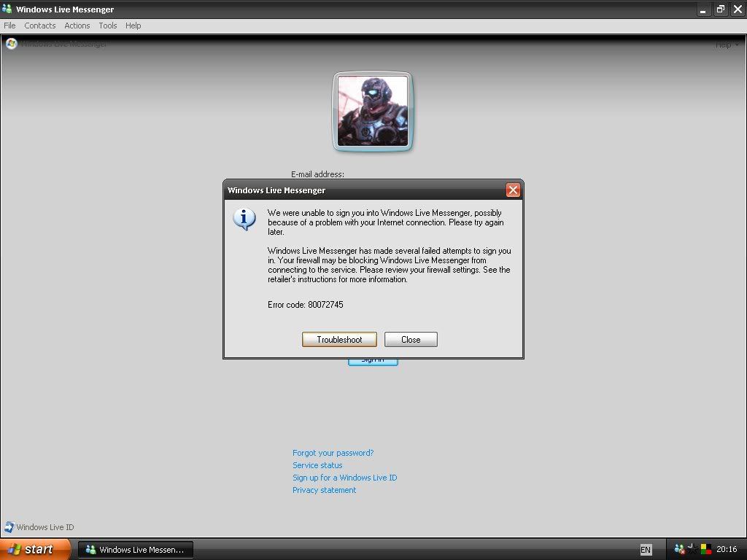Click partially hidden Sign in button
This screenshot has height=560, width=747.
(x=373, y=362)
